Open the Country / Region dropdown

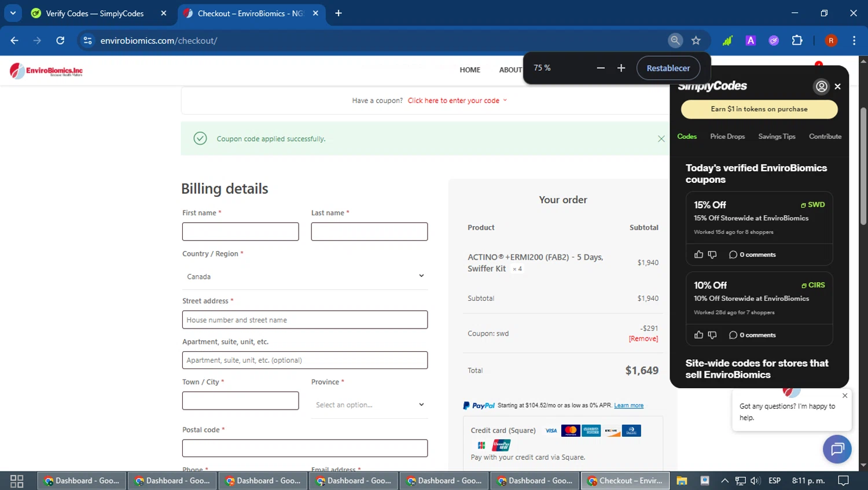click(305, 277)
